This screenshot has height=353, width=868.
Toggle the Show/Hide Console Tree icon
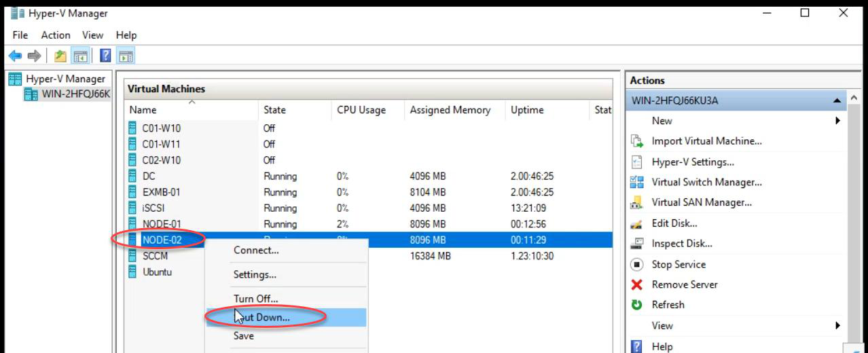click(80, 56)
